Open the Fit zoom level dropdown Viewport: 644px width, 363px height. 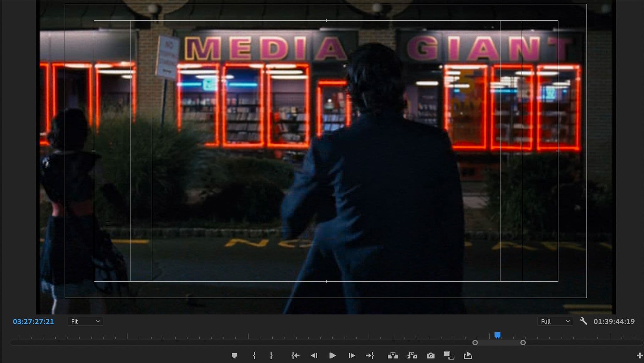click(x=85, y=321)
